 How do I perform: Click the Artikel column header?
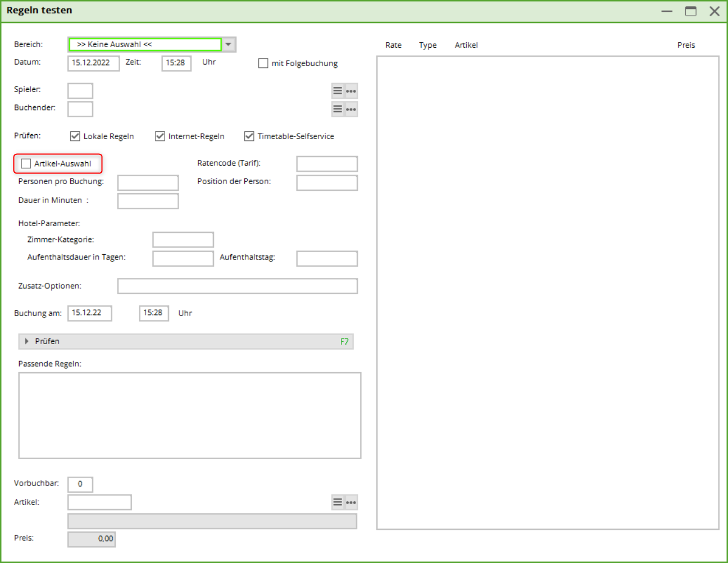pos(466,45)
